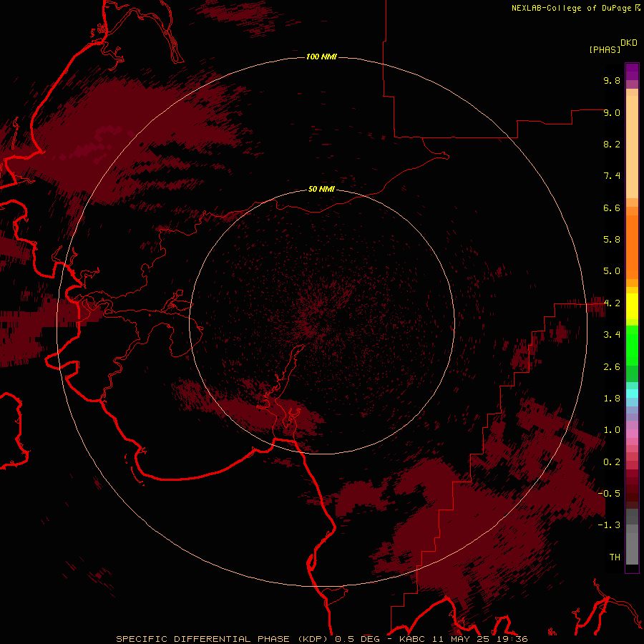The image size is (644, 644).
Task: Click the 5.8 value on the color scale
Action: tap(612, 240)
